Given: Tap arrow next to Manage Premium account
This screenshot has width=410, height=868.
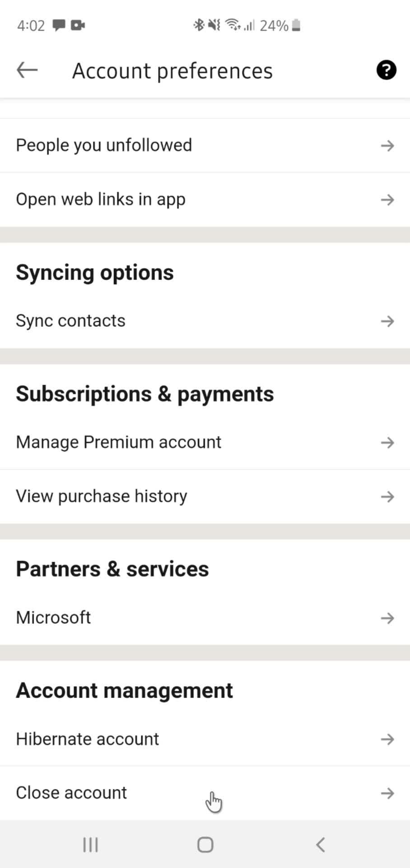Looking at the screenshot, I should coord(387,443).
